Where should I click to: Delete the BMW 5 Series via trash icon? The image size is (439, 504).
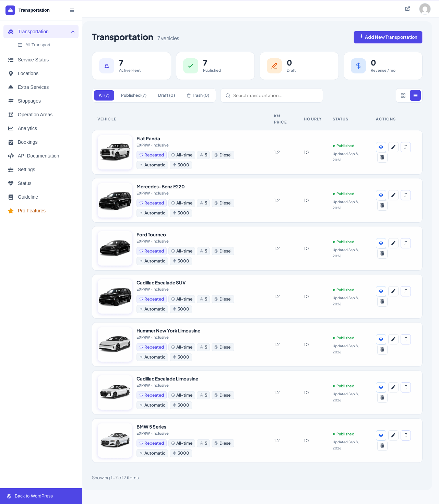tap(382, 446)
